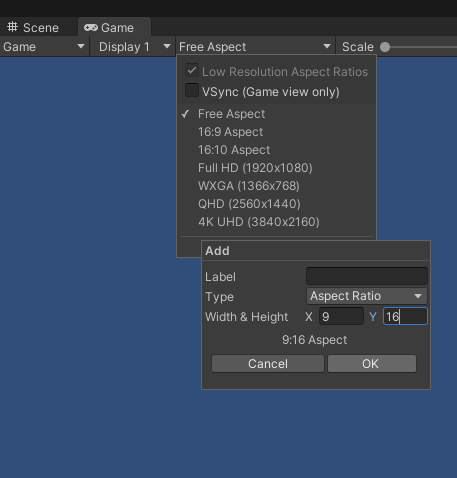Click the Label input field
Image resolution: width=457 pixels, height=478 pixels.
coord(367,276)
